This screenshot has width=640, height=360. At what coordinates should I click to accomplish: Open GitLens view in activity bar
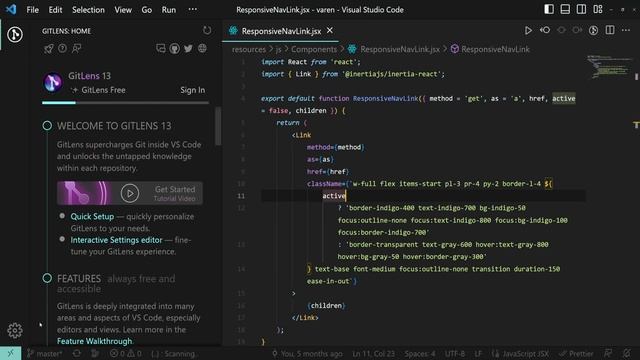15,34
